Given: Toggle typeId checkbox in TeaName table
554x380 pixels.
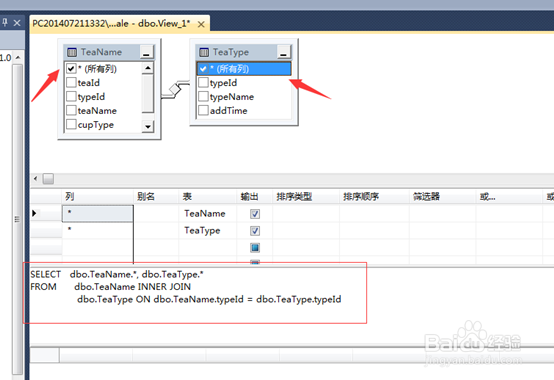Looking at the screenshot, I should point(71,96).
